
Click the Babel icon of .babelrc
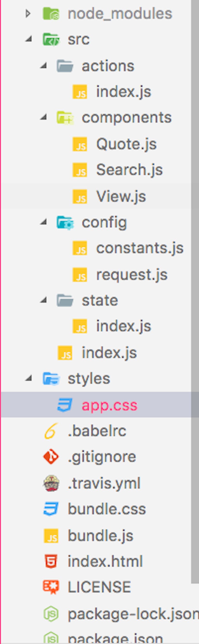51,431
